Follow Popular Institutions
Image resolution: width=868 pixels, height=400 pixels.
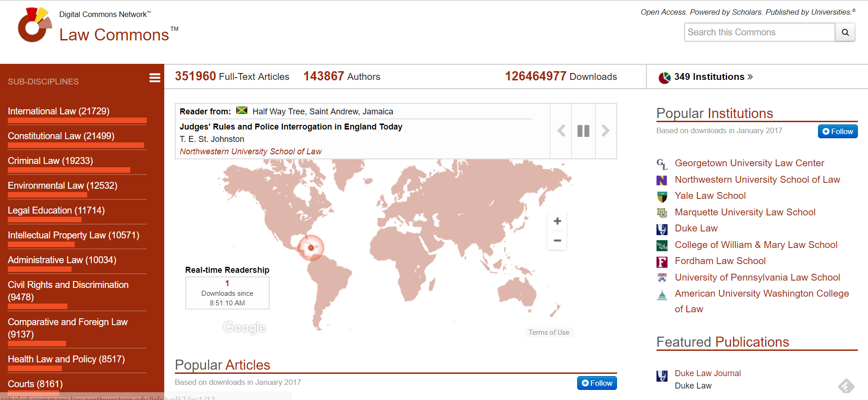pos(838,131)
